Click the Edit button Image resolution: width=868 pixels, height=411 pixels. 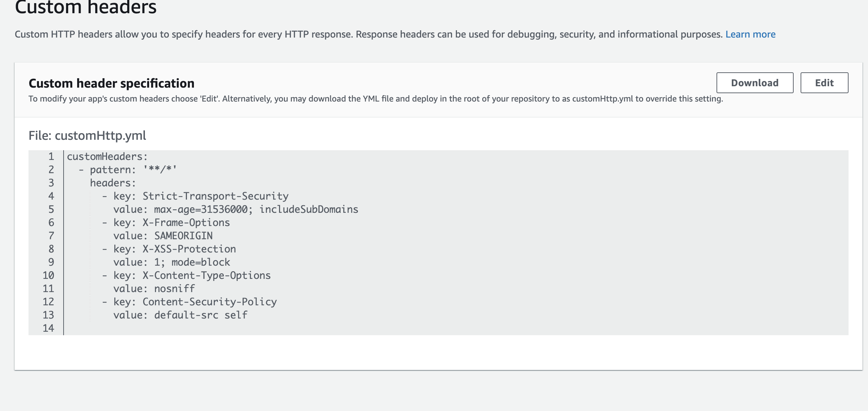pyautogui.click(x=825, y=82)
